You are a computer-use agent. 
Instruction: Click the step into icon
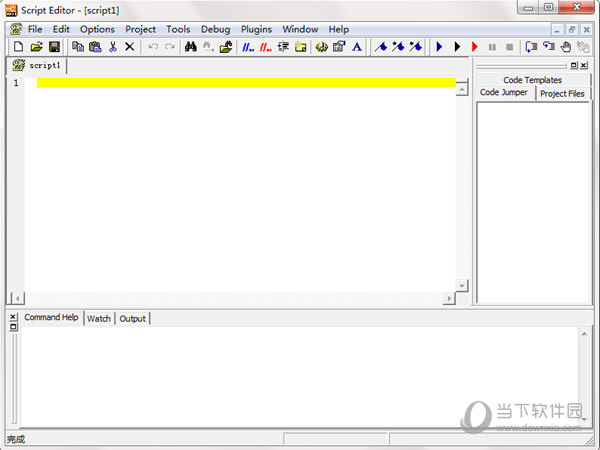click(x=531, y=47)
